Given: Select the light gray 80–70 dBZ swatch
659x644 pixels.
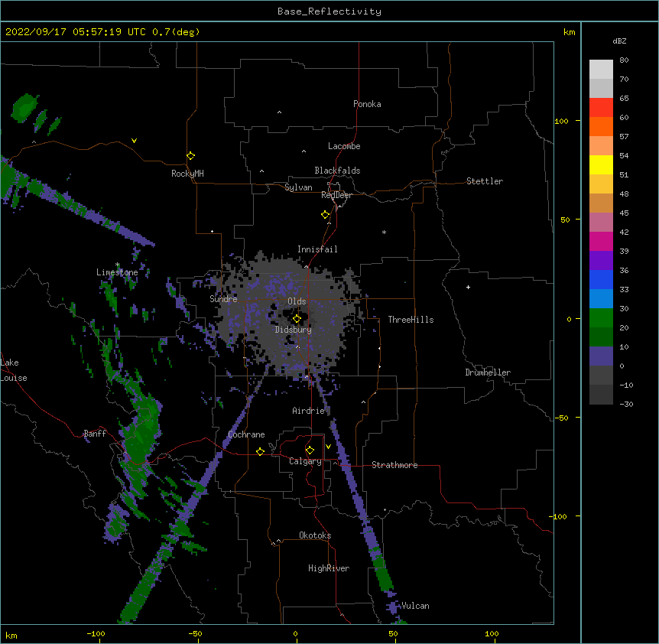Looking at the screenshot, I should tap(601, 70).
